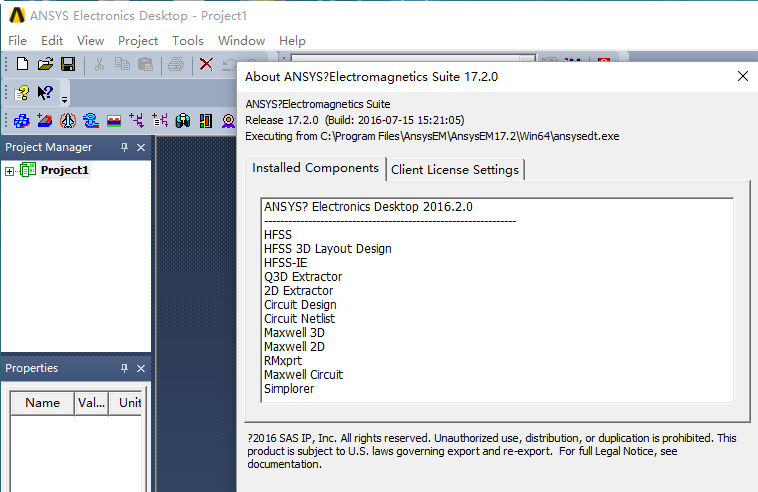Insert HFSS 3D Layout design chip icon
This screenshot has height=492, width=758.
click(44, 120)
